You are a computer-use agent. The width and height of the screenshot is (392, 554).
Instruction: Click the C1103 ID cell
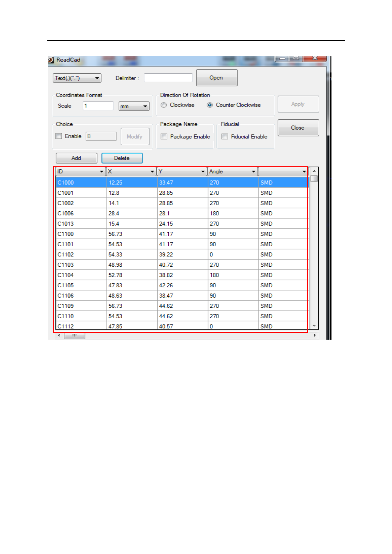coord(81,265)
